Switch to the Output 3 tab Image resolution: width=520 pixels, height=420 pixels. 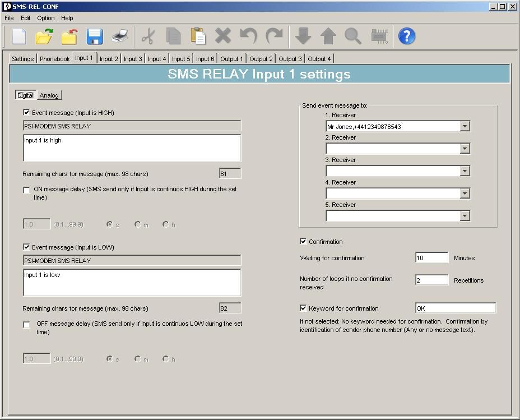[290, 59]
